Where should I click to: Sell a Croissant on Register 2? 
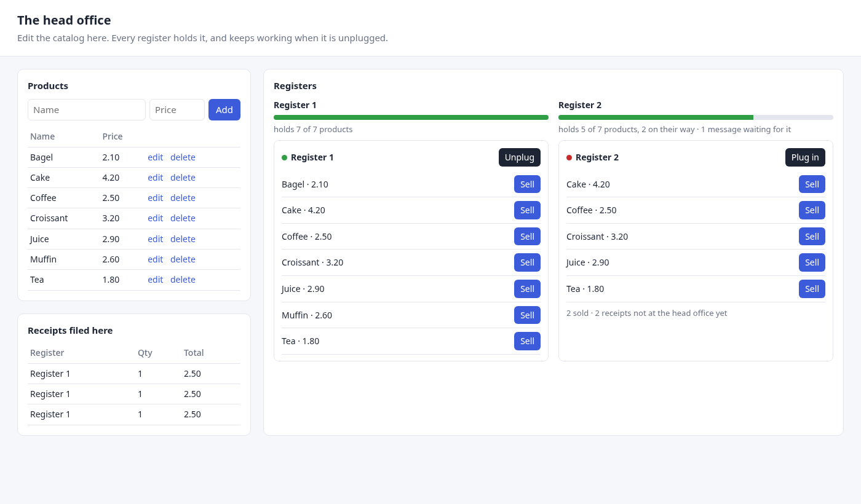pos(812,237)
